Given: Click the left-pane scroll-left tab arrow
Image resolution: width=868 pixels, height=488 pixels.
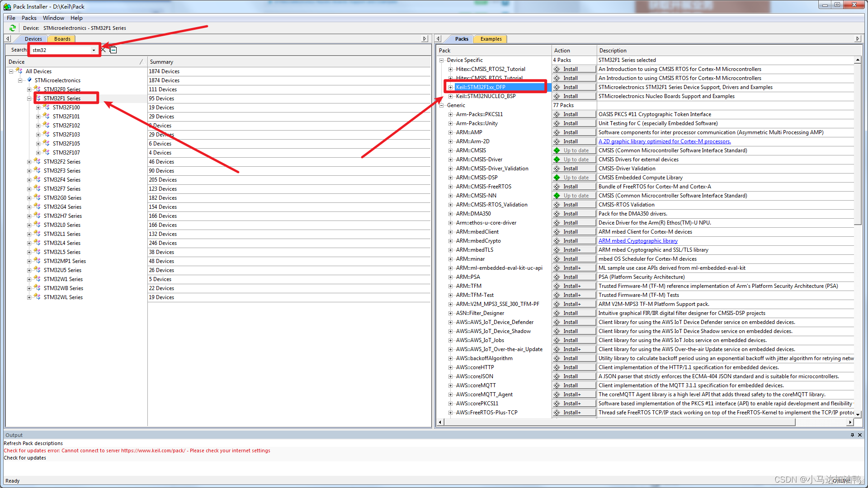Looking at the screenshot, I should click(8, 39).
